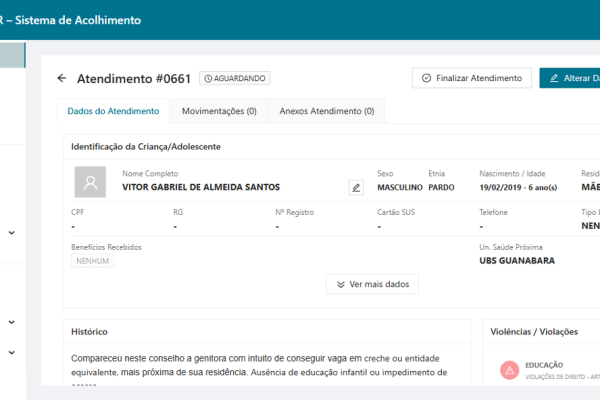This screenshot has height=400, width=600.
Task: Select the highlighted sidebar item at top
Action: point(13,54)
